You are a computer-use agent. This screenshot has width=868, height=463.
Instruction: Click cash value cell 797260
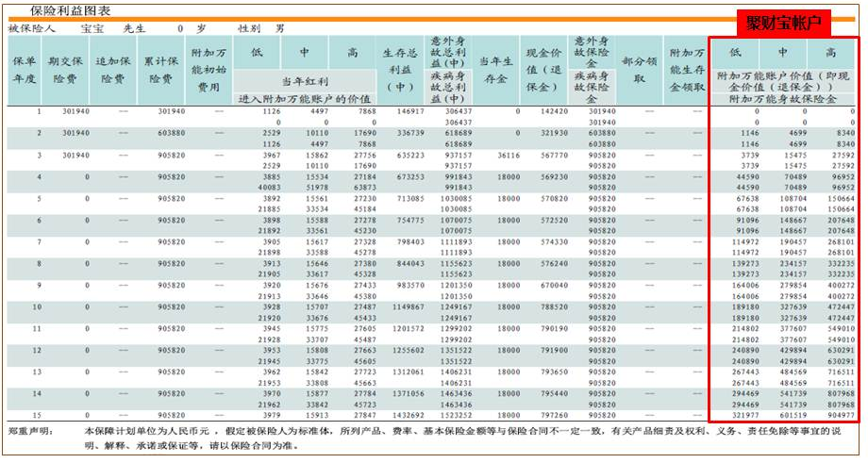point(554,416)
